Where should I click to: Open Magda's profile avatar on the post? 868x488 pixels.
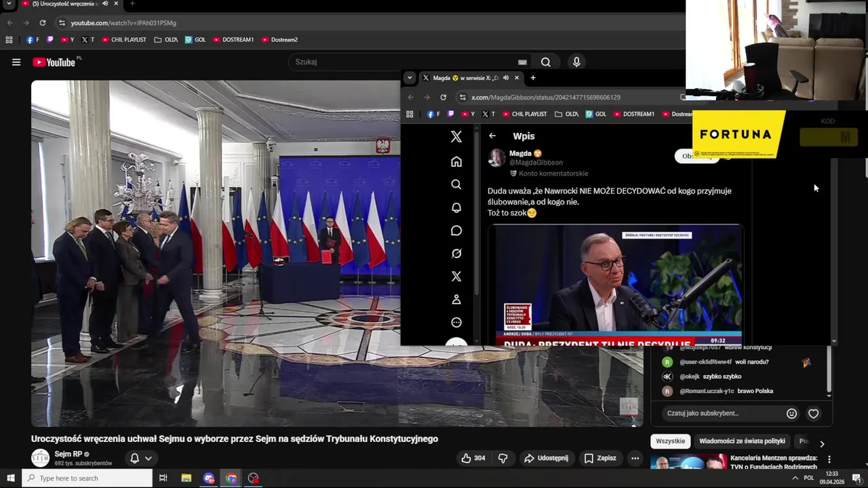(x=497, y=158)
